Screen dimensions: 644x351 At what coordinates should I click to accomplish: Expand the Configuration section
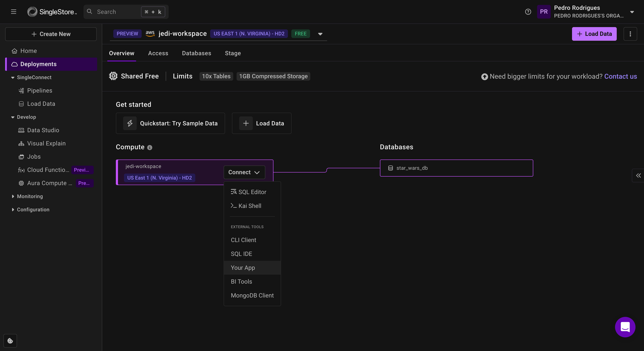[33, 209]
